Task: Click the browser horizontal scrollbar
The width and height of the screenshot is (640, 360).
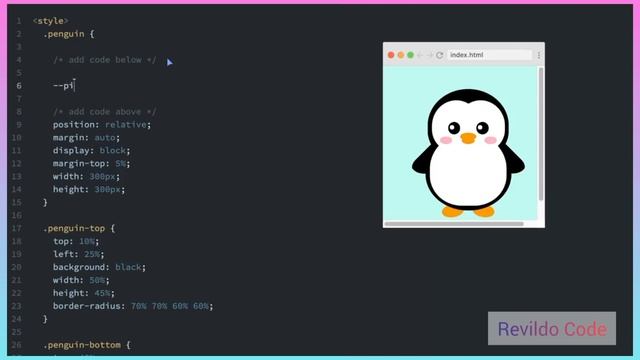Action: point(454,224)
